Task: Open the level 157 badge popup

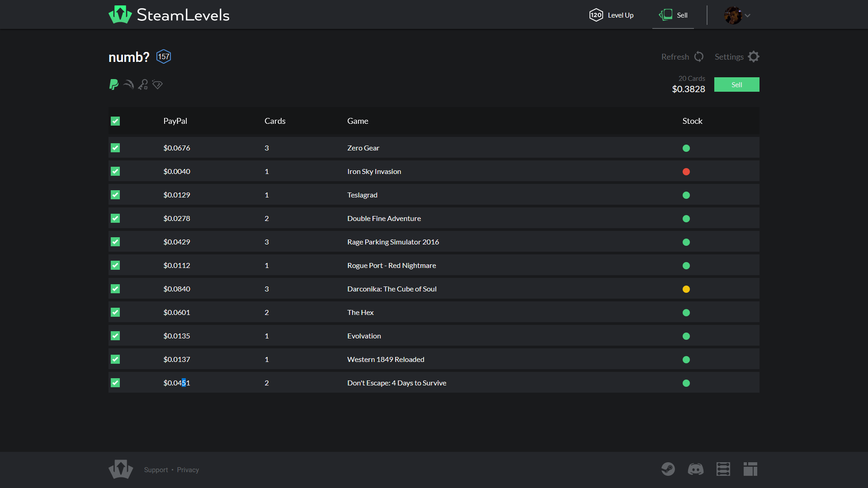Action: (163, 56)
